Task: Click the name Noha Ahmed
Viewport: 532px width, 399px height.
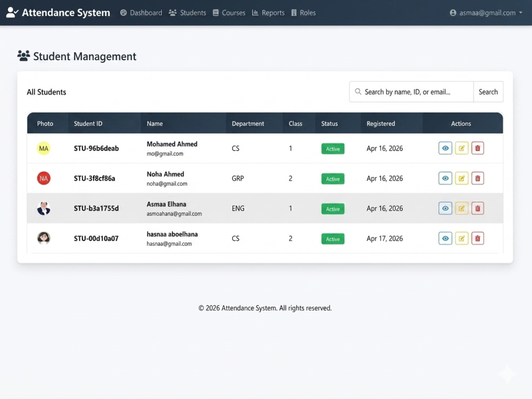Action: click(165, 174)
